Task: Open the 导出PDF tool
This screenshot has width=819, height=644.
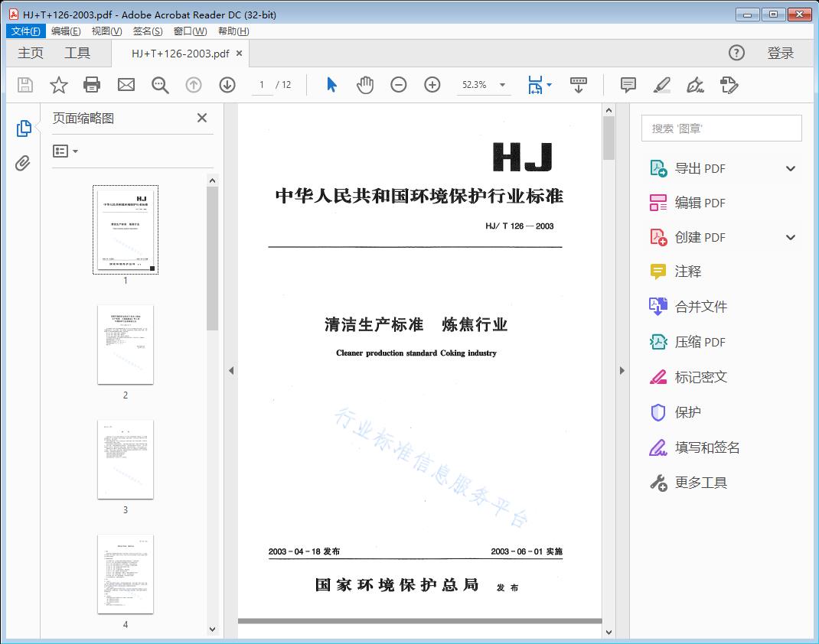Action: (x=701, y=168)
